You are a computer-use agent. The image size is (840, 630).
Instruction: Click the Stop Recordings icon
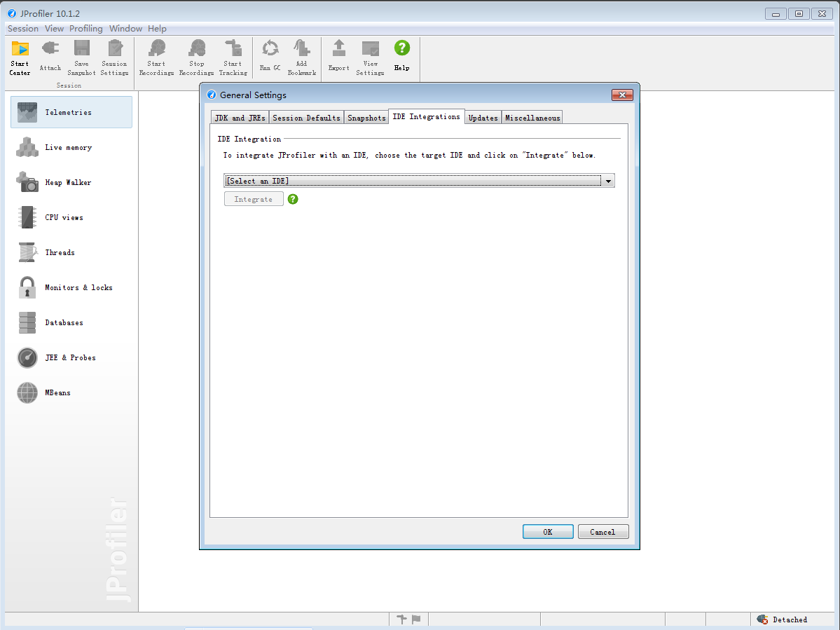[197, 58]
